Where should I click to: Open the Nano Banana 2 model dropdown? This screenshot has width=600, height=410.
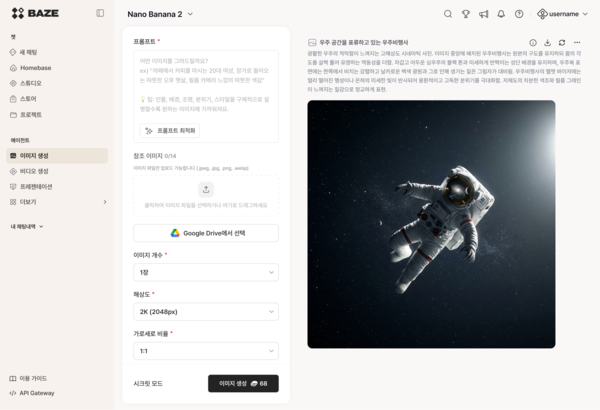160,14
